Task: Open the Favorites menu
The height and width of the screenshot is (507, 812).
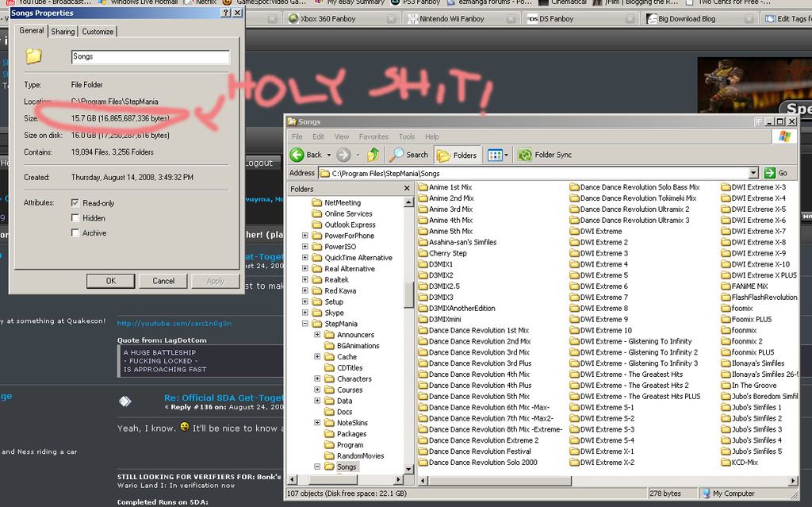Action: (x=373, y=136)
